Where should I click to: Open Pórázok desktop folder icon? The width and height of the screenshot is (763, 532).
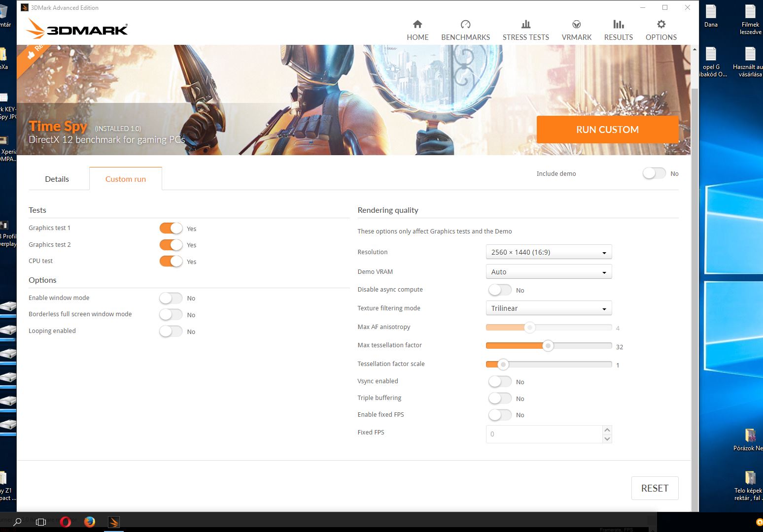tap(749, 440)
